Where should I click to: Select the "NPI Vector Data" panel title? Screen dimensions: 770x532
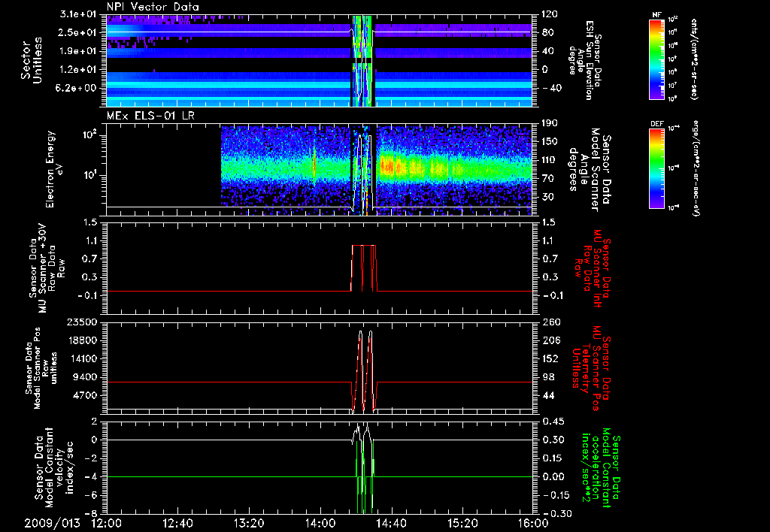[x=153, y=7]
